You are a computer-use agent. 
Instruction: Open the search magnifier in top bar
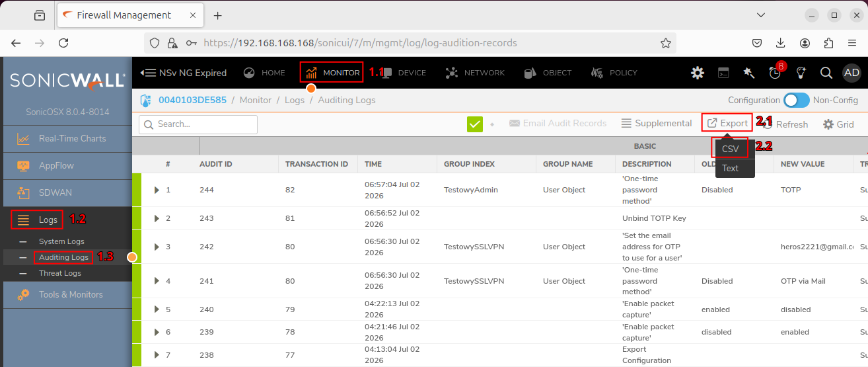(826, 73)
